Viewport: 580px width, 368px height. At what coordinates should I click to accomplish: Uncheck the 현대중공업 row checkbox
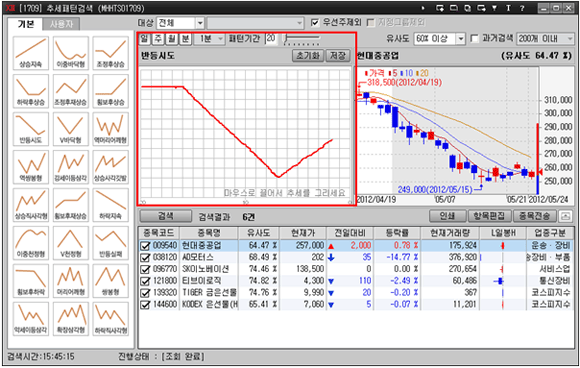(145, 246)
